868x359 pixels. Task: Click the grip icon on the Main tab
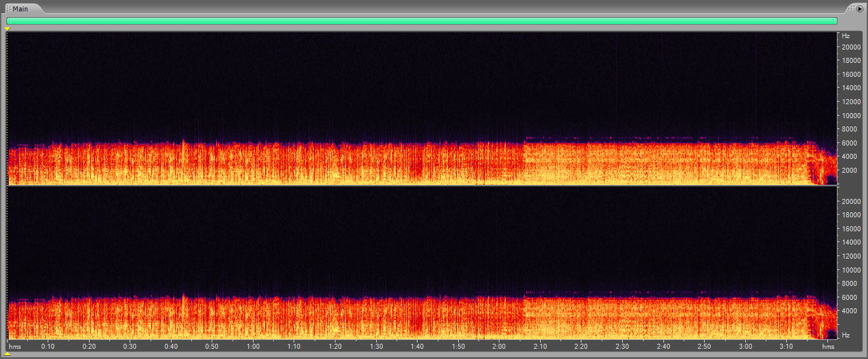coord(9,9)
